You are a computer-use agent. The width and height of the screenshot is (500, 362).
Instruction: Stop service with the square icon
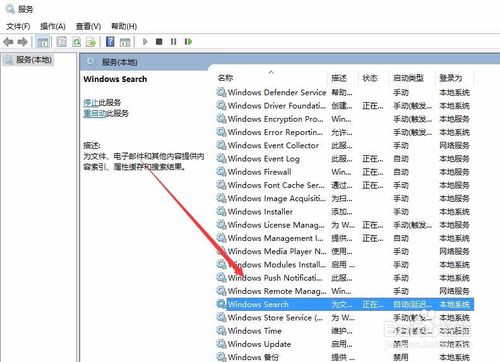pos(159,42)
